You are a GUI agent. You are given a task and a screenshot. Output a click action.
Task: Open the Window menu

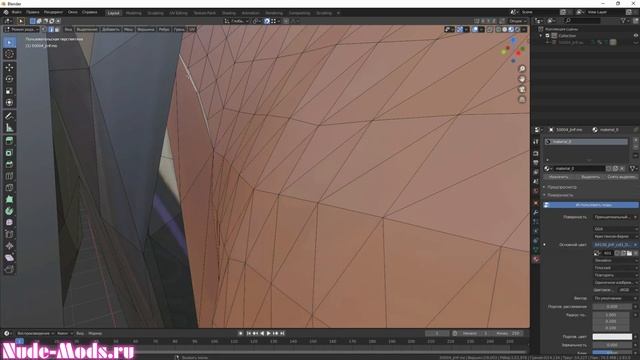pyautogui.click(x=73, y=12)
